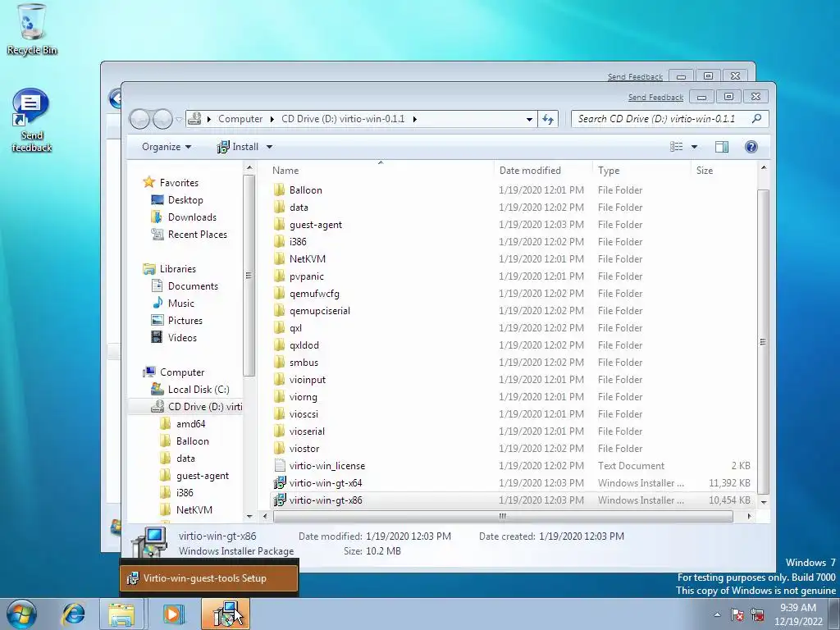Open the Install button dropdown arrow
840x630 pixels.
pyautogui.click(x=269, y=147)
